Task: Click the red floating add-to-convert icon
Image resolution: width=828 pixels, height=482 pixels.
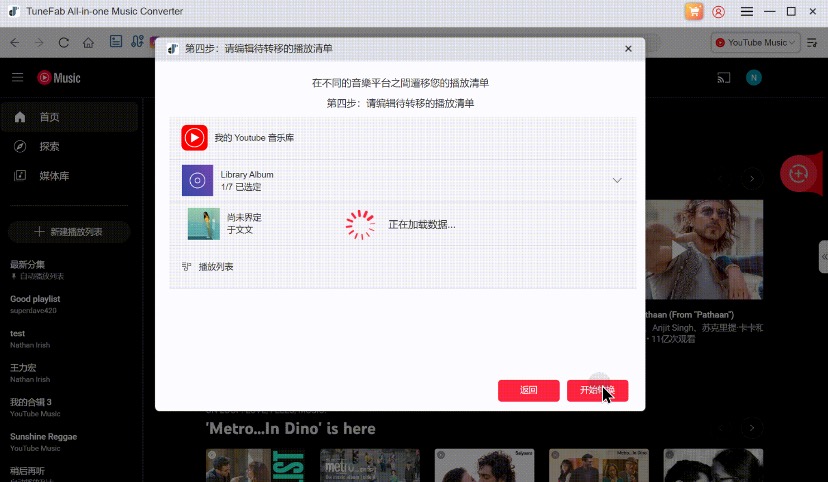Action: (x=798, y=173)
